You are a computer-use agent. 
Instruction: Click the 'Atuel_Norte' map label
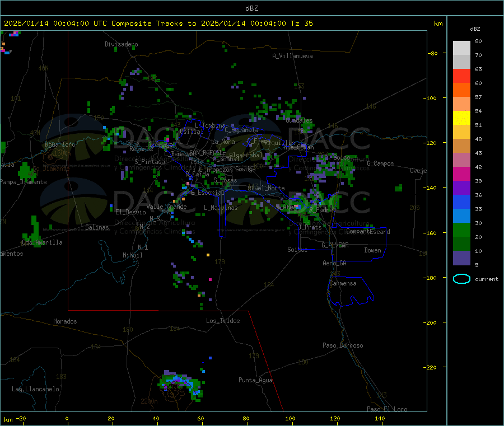[266, 188]
